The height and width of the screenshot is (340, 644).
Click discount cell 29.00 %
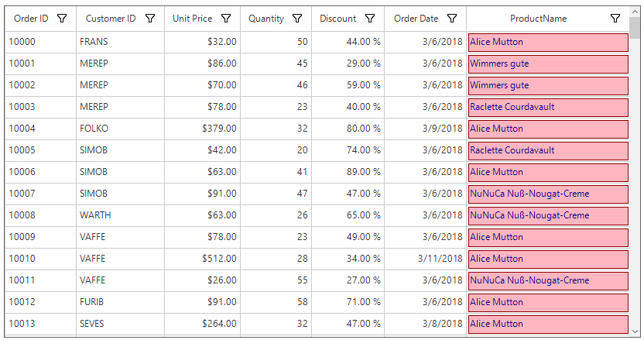tap(348, 64)
